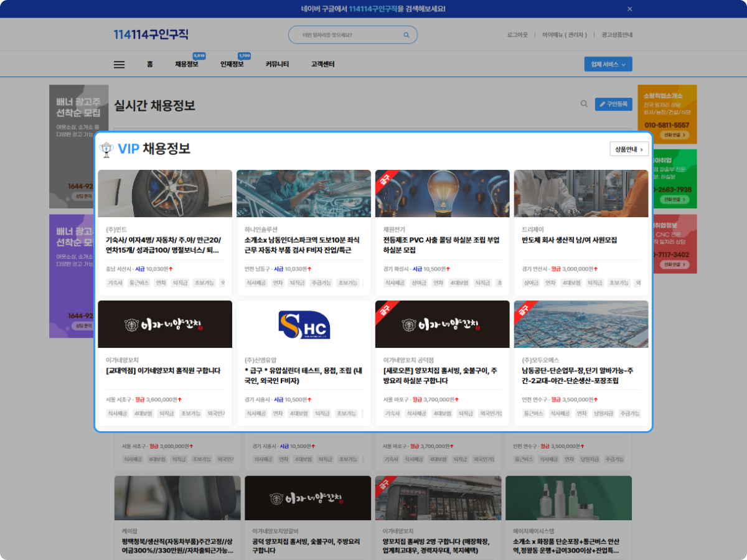Screen dimensions: 747x560
Task: Click company name 하나인솔루션
Action: point(261,230)
